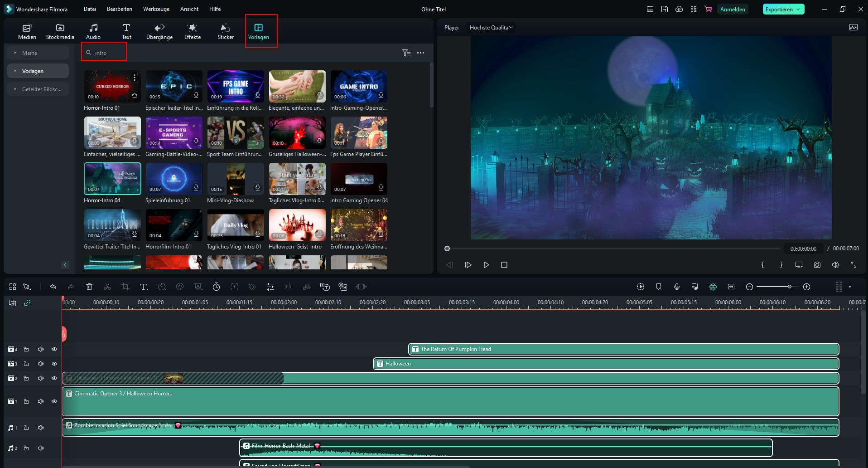Select the Horror-Intro 04 template thumbnail
Viewport: 868px width, 468px height.
click(x=112, y=179)
